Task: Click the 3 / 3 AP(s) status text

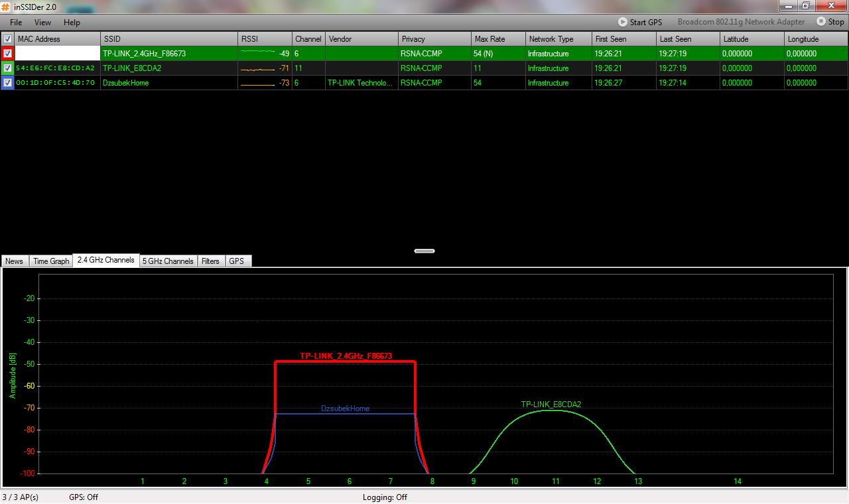Action: coord(21,497)
